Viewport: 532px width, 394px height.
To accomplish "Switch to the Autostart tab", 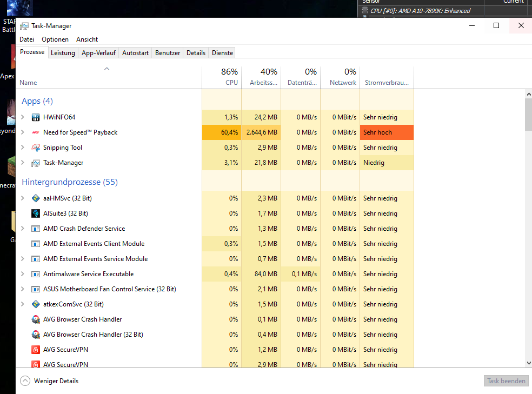I will coord(135,53).
